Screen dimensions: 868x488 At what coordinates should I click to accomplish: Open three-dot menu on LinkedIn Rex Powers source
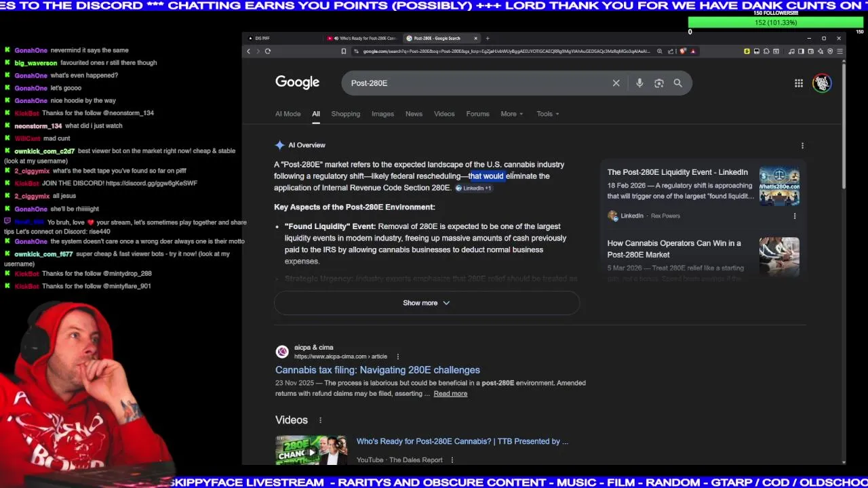(x=795, y=216)
